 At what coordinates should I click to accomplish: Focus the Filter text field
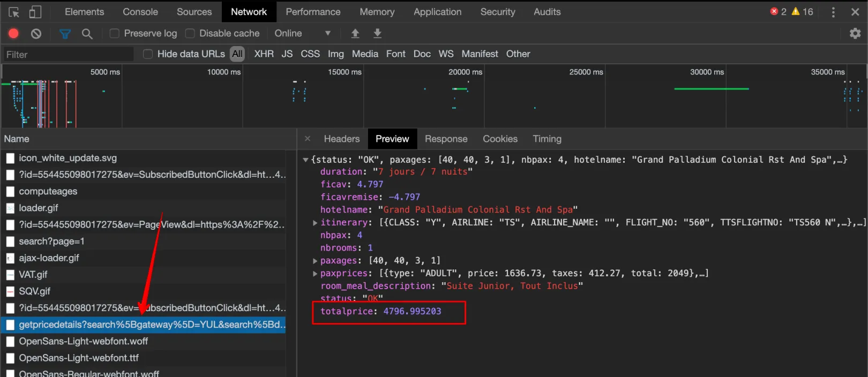coord(68,54)
